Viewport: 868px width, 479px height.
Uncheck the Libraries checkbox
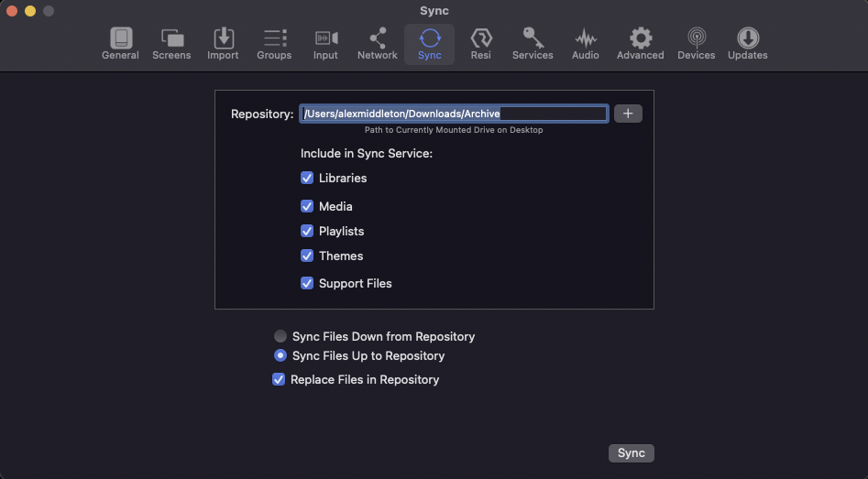[x=307, y=178]
